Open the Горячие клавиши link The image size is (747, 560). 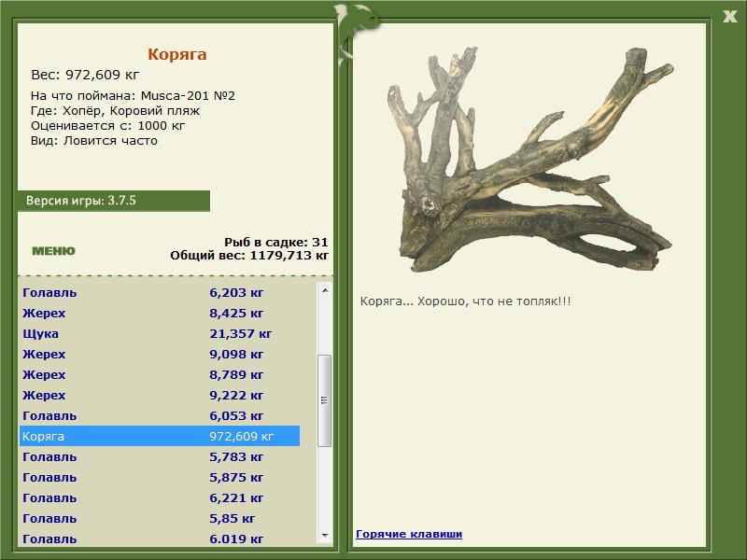[409, 534]
